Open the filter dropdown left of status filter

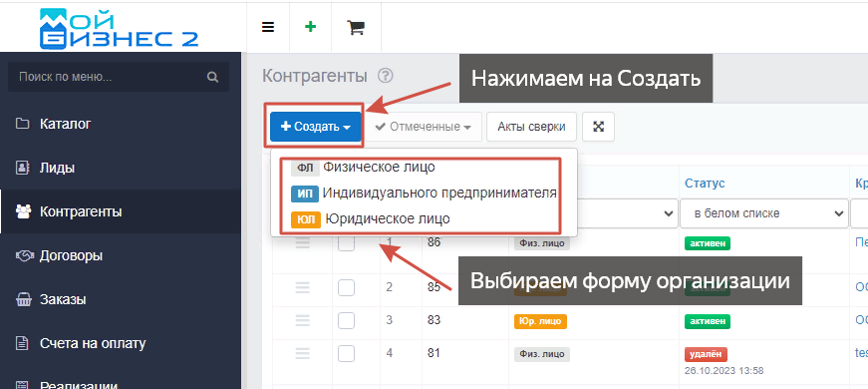click(x=627, y=213)
